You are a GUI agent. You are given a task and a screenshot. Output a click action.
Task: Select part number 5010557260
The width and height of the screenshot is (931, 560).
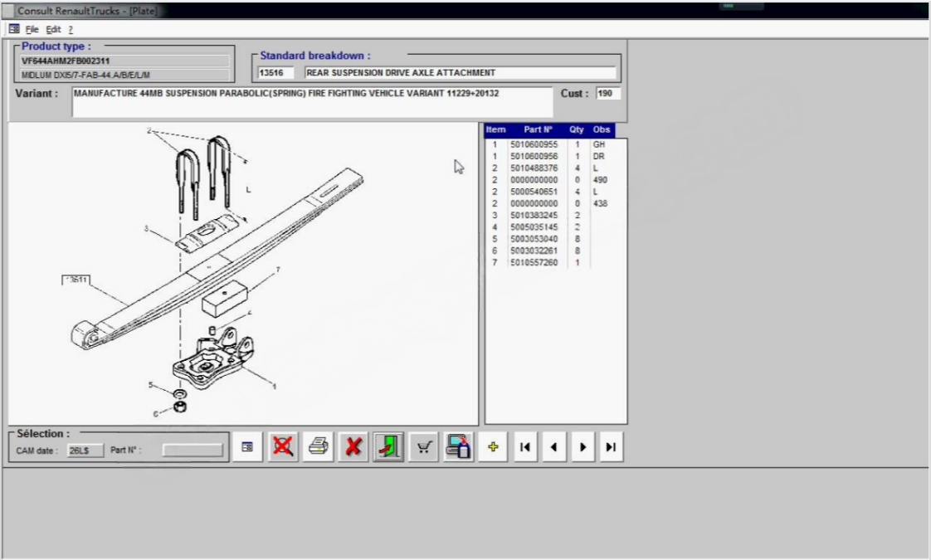pos(534,262)
